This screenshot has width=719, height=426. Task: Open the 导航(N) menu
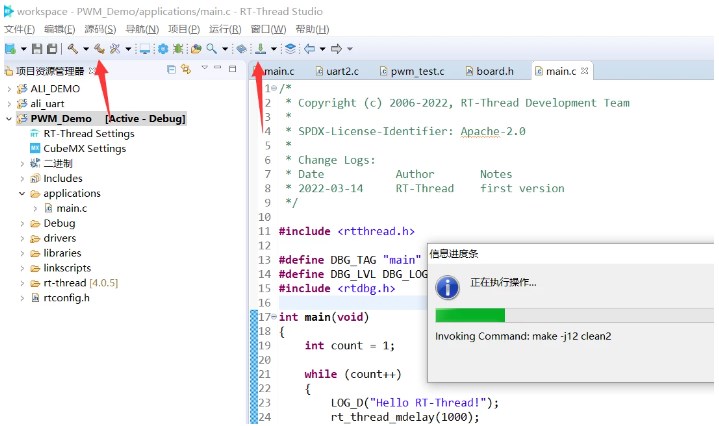coord(142,29)
